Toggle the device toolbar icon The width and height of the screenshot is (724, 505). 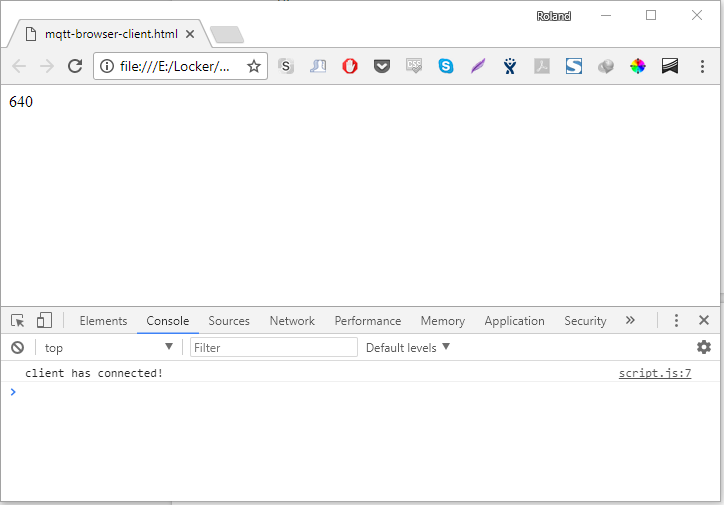coord(44,321)
